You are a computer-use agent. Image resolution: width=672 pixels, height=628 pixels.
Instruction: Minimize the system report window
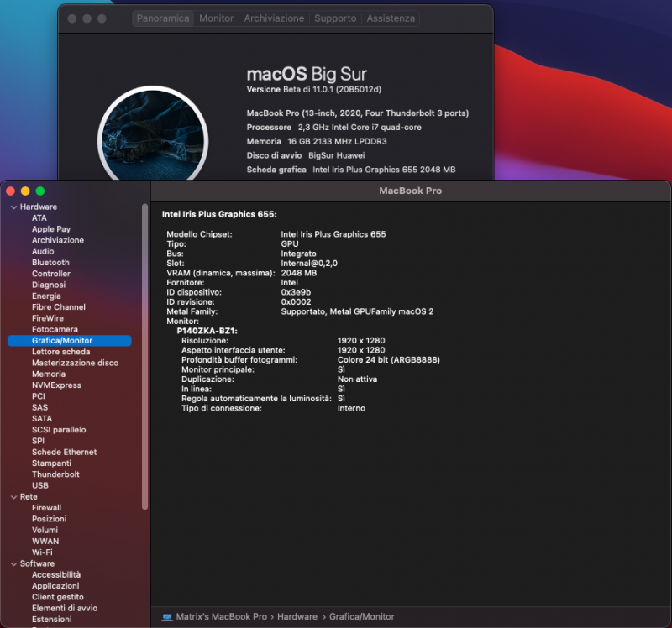25,191
